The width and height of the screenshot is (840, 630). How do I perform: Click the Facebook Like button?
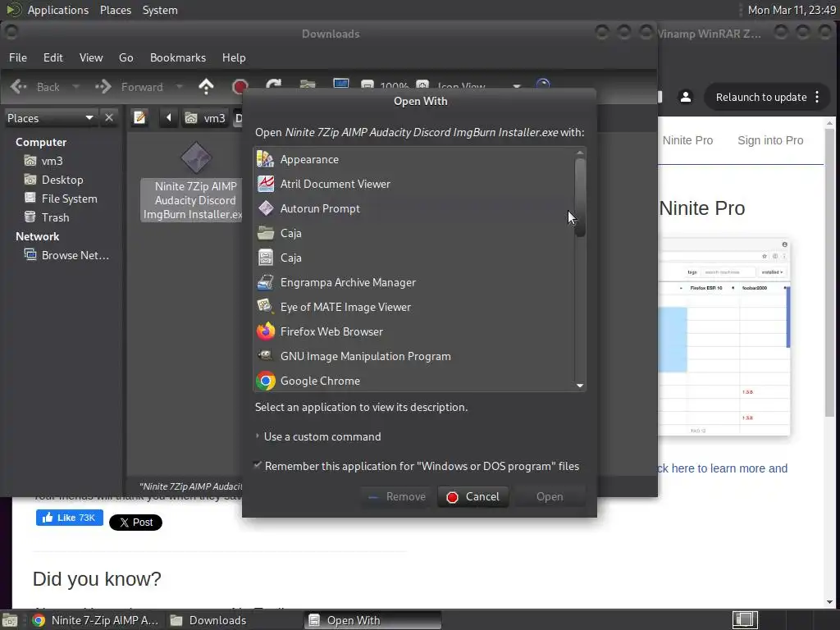(x=70, y=518)
